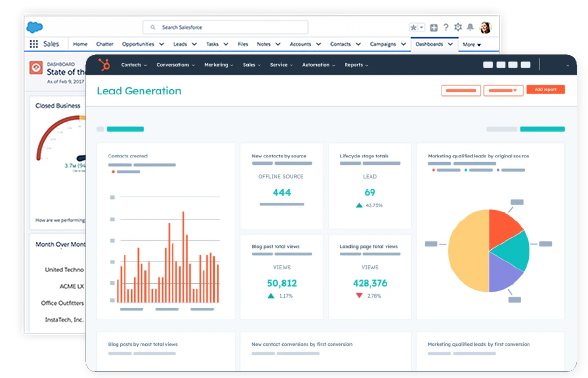Viewport: 588px width, 378px height.
Task: Open Salesforce notifications bell
Action: pyautogui.click(x=470, y=27)
